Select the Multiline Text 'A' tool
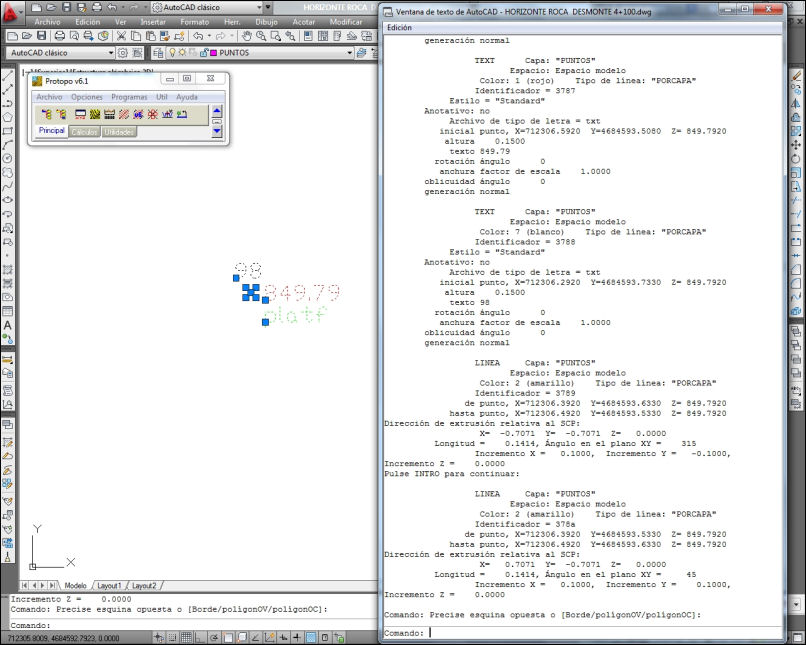This screenshot has width=806, height=645. pos(8,325)
